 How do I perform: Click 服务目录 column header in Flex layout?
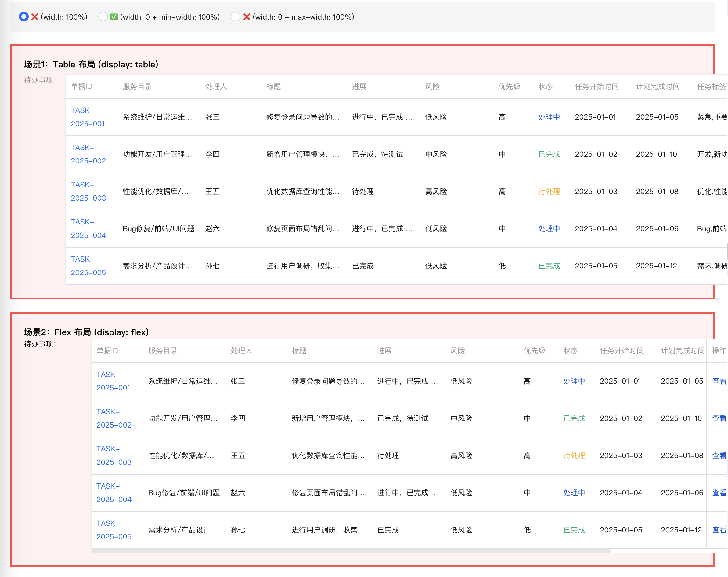163,351
